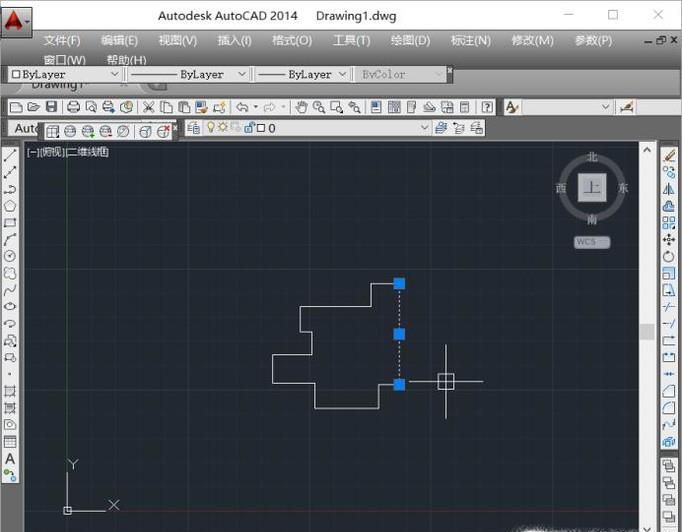
Task: Click the 上 face of ViewCube
Action: pyautogui.click(x=592, y=188)
